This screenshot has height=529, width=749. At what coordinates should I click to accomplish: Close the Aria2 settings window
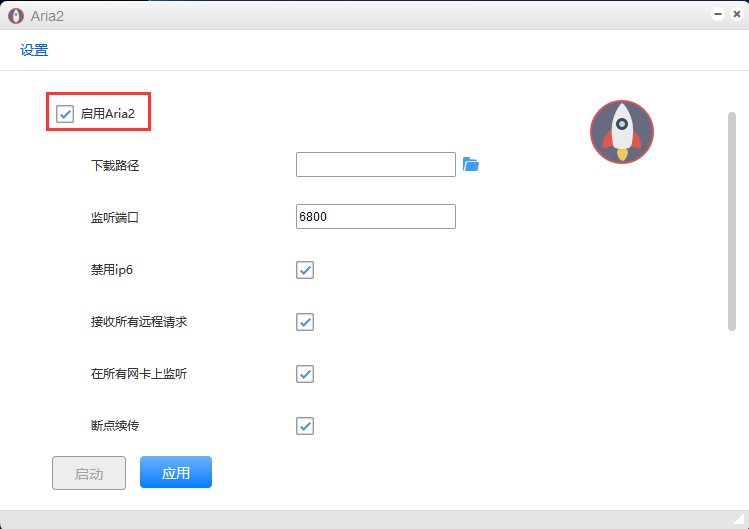(x=737, y=15)
